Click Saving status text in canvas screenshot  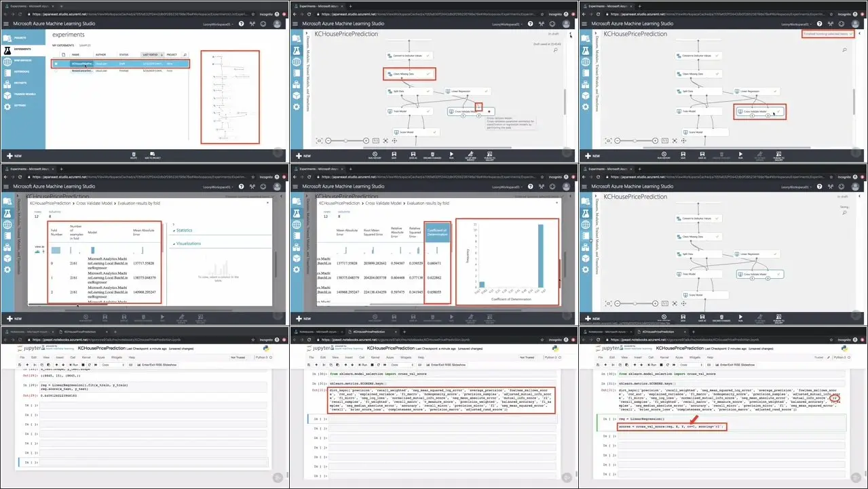(x=845, y=207)
